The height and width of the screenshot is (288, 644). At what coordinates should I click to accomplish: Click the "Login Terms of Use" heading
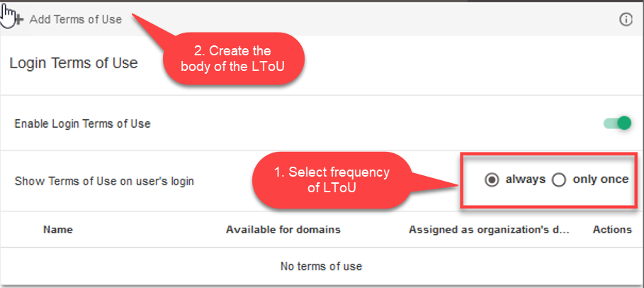[74, 63]
